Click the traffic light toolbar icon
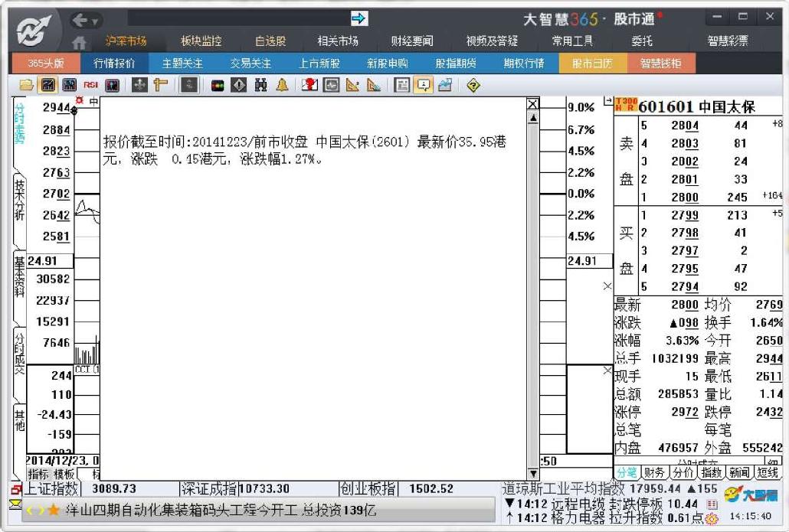The height and width of the screenshot is (532, 789). coord(218,86)
